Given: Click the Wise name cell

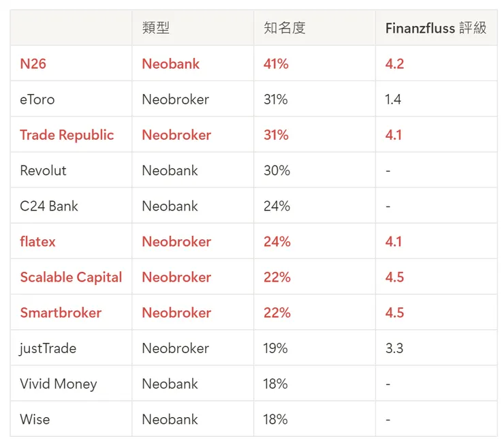Looking at the screenshot, I should click(x=35, y=419).
